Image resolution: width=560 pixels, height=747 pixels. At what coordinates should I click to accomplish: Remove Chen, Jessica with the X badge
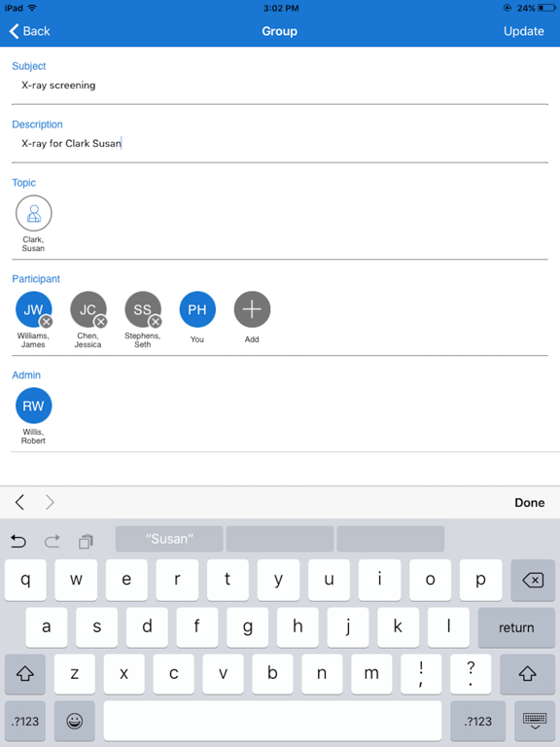coord(100,322)
